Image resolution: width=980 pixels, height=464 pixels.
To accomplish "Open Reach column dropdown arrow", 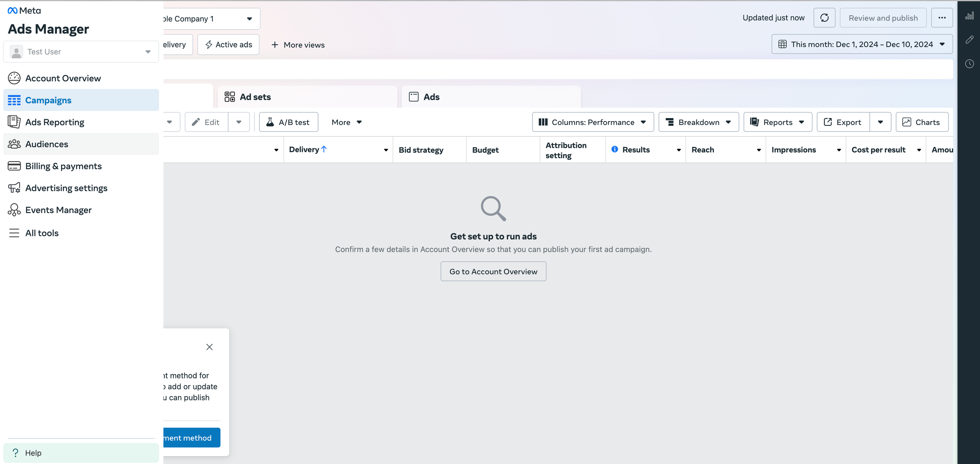I will pyautogui.click(x=759, y=150).
